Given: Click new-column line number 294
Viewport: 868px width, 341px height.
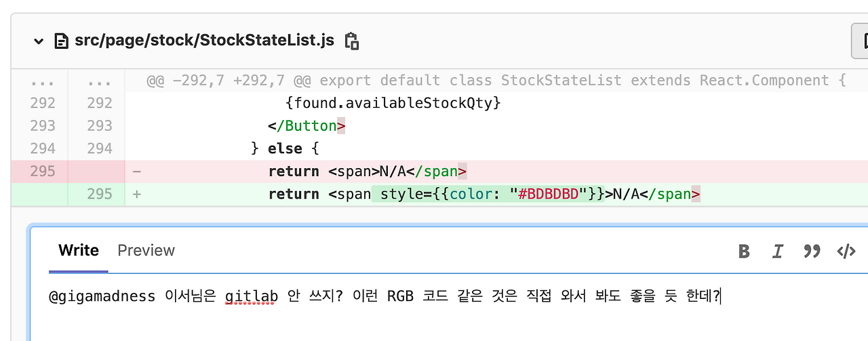Looking at the screenshot, I should [100, 148].
